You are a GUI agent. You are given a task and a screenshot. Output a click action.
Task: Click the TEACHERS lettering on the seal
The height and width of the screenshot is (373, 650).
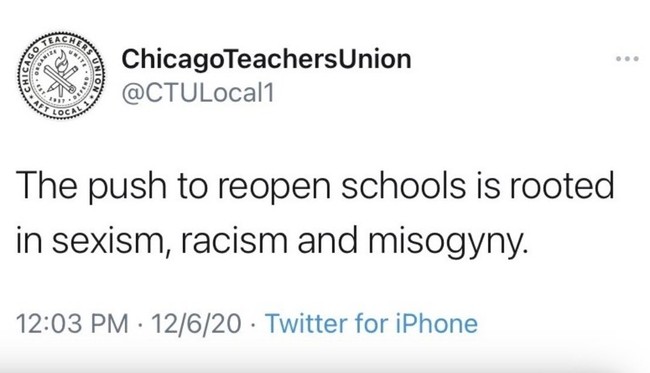click(x=66, y=42)
